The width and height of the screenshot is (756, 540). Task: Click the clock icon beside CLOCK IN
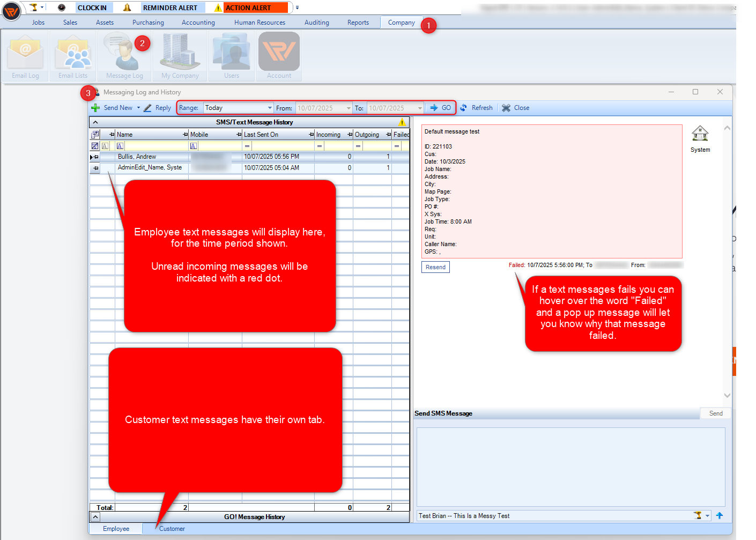tap(62, 8)
